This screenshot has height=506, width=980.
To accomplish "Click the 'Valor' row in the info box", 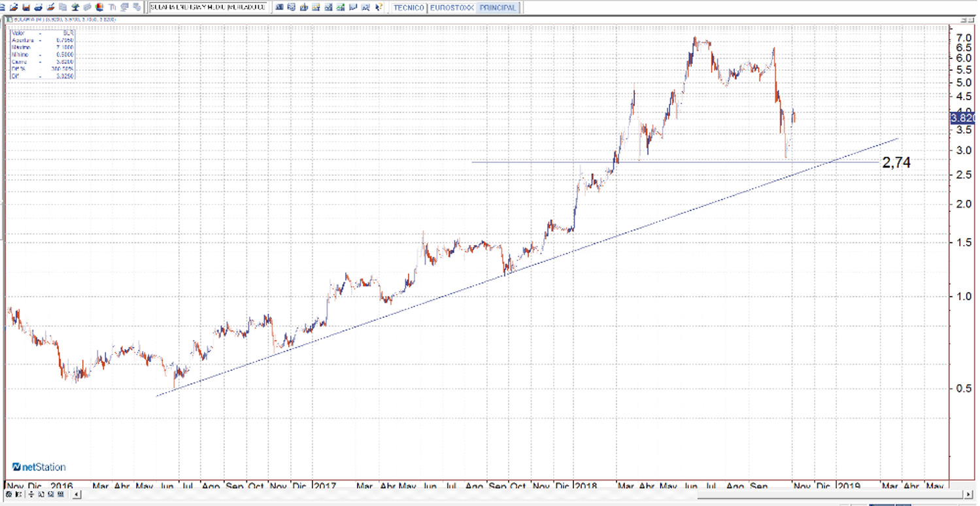I will (x=42, y=32).
